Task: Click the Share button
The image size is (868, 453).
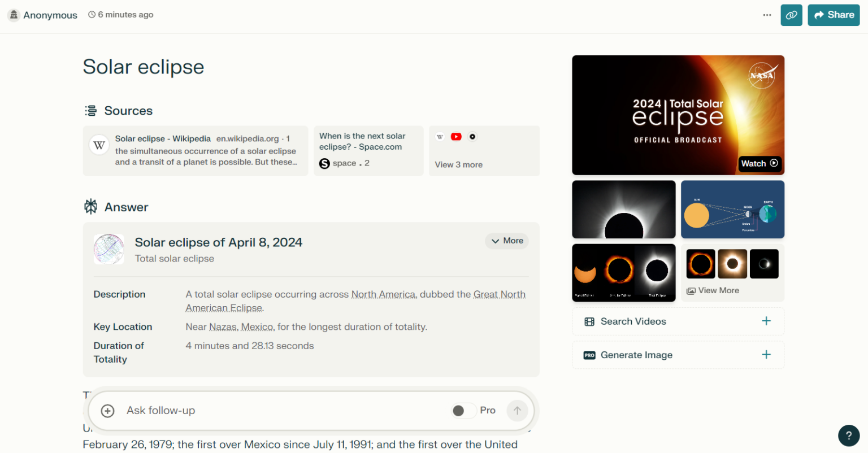Action: (x=834, y=15)
